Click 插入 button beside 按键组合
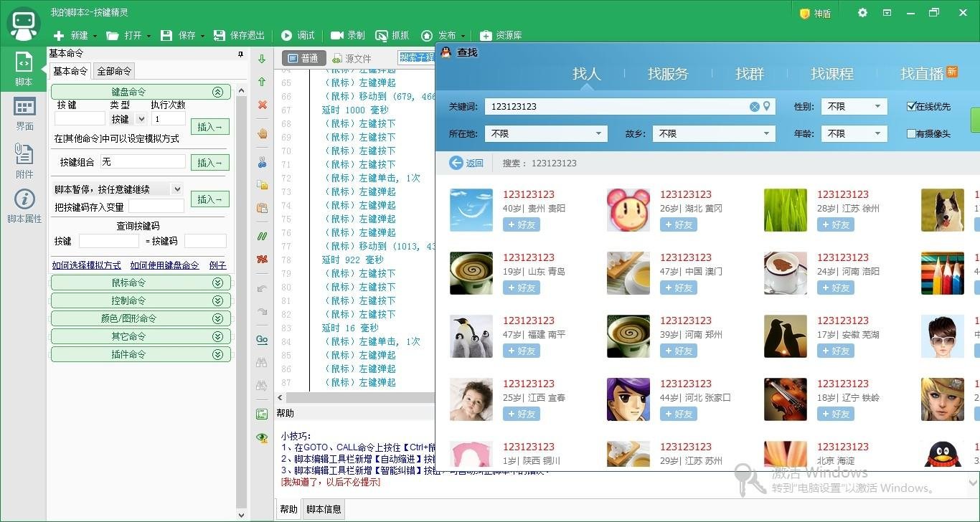 211,163
